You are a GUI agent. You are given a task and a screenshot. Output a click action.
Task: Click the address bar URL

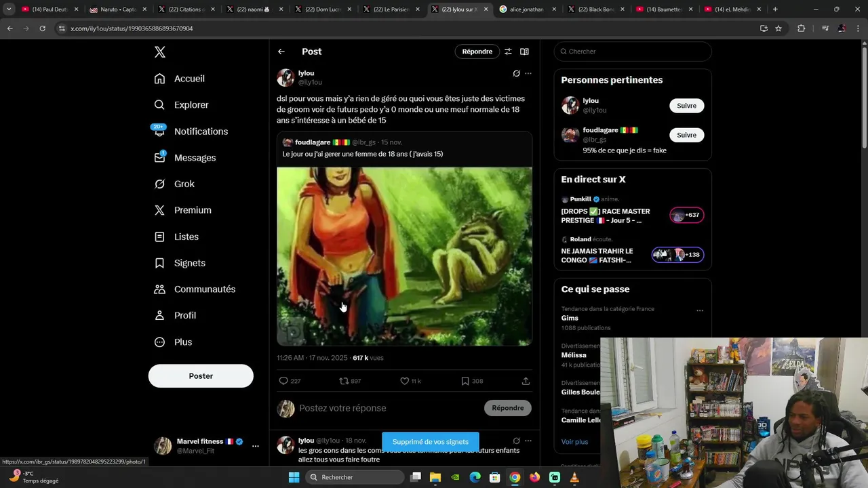click(132, 28)
